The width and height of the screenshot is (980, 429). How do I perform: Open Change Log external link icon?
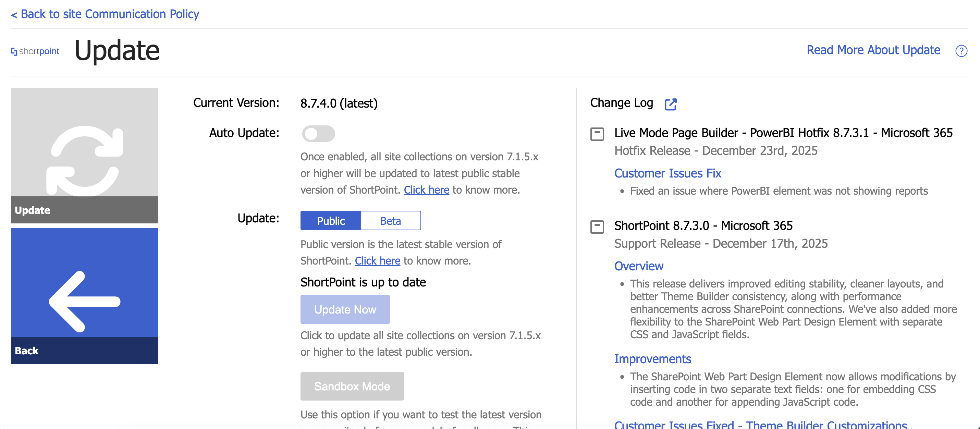tap(670, 104)
